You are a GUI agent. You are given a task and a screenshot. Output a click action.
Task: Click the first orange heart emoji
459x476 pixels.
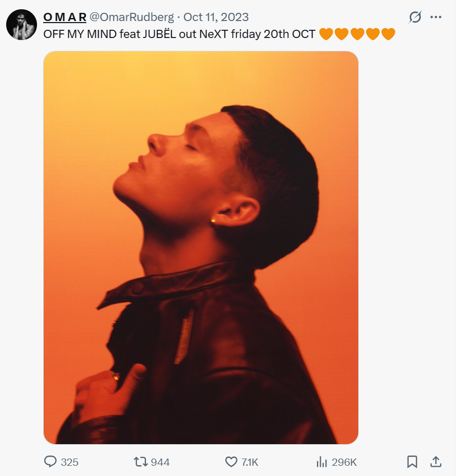point(326,34)
